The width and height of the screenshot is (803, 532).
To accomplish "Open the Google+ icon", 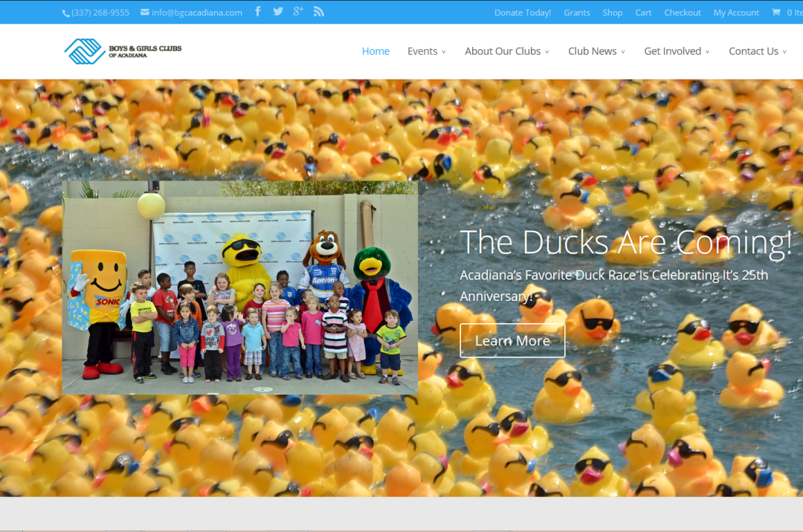I will pos(297,11).
